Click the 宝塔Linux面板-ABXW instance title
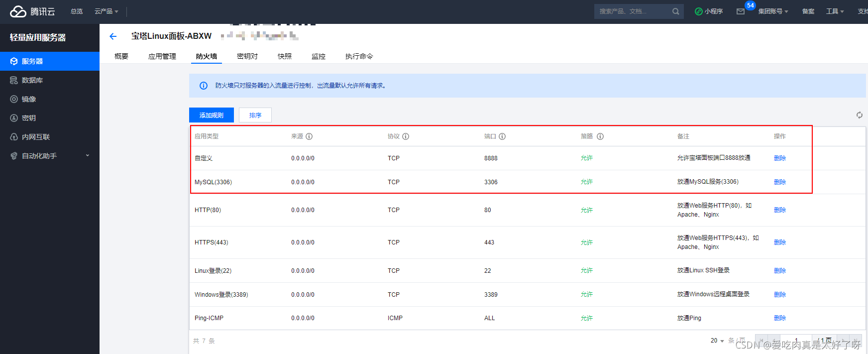 coord(171,36)
